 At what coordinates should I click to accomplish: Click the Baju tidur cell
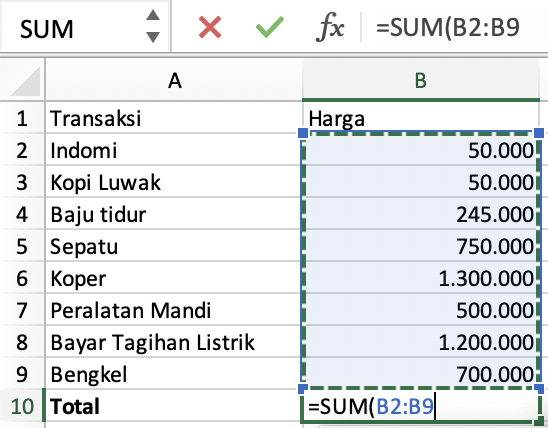click(x=174, y=214)
